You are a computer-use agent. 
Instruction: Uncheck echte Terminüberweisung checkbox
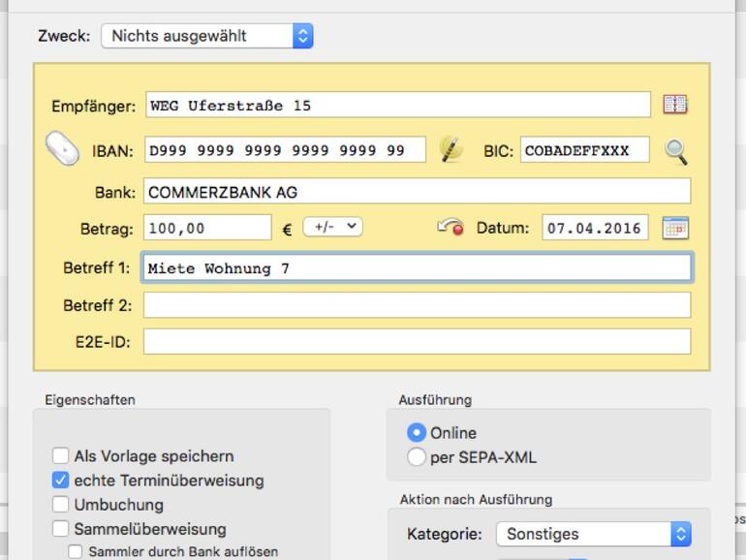tap(60, 480)
